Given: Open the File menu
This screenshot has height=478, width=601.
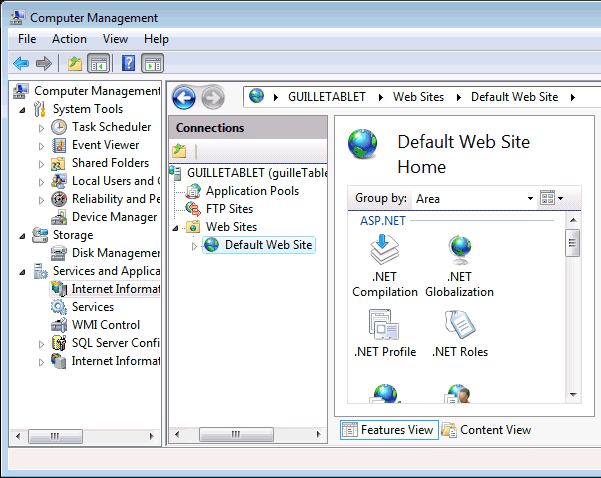Looking at the screenshot, I should (x=27, y=39).
